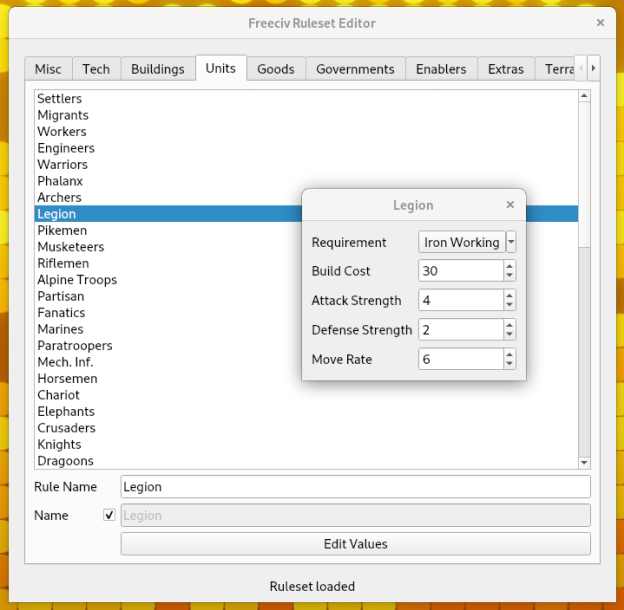Switch to the Tech tab

click(96, 69)
